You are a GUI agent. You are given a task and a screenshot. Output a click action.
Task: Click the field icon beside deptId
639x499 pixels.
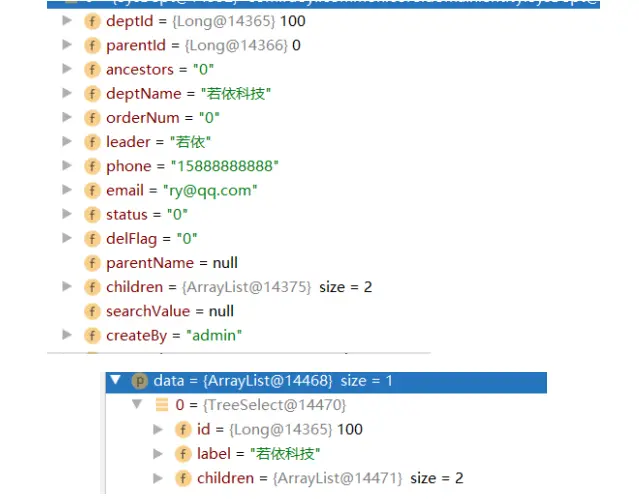click(x=93, y=21)
